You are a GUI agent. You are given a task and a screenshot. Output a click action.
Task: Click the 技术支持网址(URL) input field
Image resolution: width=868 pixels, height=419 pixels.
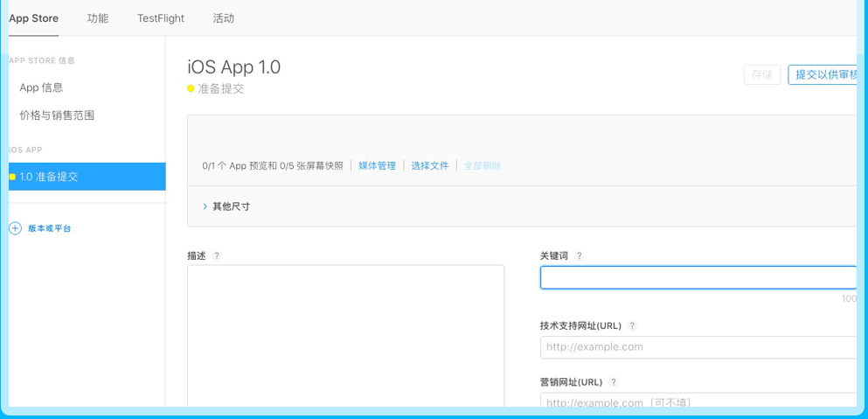tap(698, 347)
